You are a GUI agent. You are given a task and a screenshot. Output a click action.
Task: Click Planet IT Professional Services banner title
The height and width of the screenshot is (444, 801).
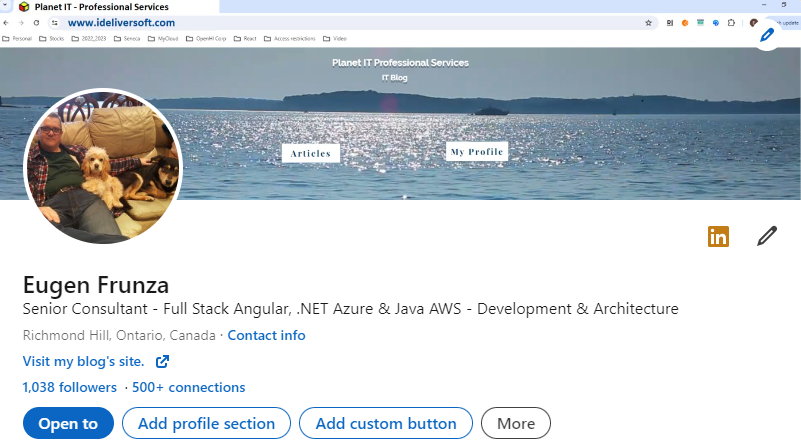point(400,63)
